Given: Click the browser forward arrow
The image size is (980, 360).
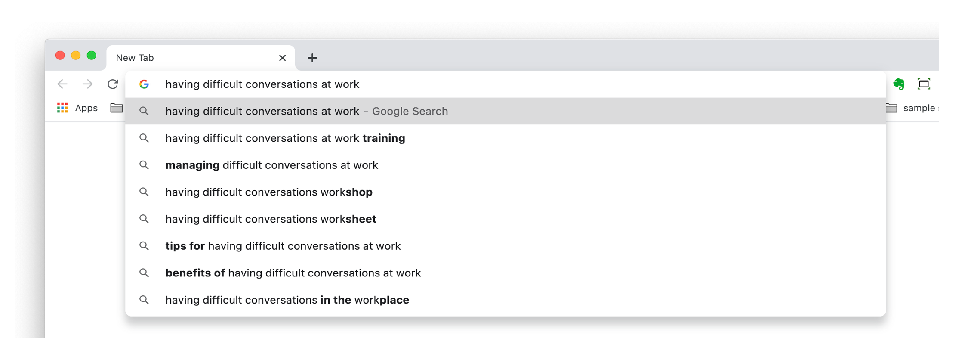Looking at the screenshot, I should click(87, 84).
